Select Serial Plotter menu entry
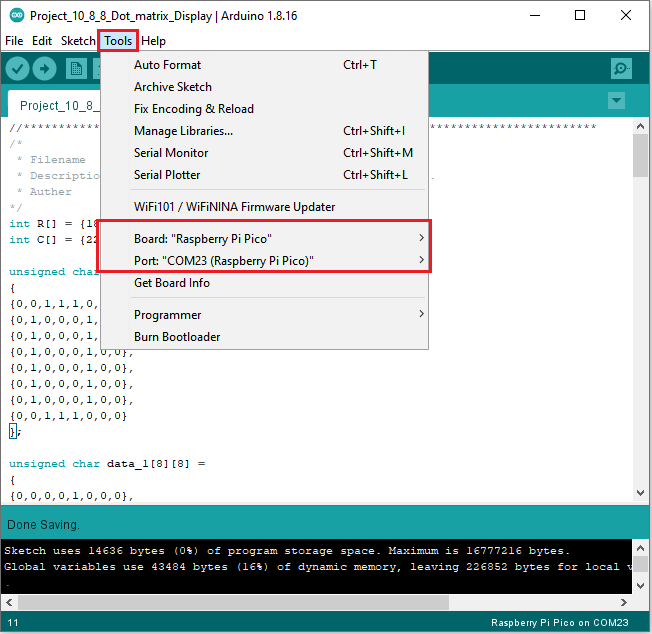This screenshot has width=652, height=634. pyautogui.click(x=264, y=175)
